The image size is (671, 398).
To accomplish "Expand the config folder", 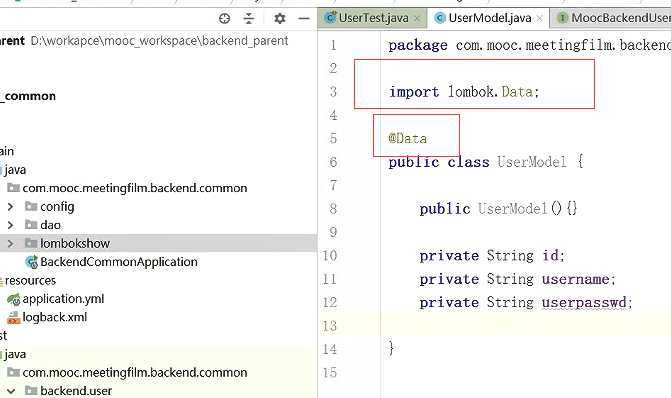I will pyautogui.click(x=11, y=207).
